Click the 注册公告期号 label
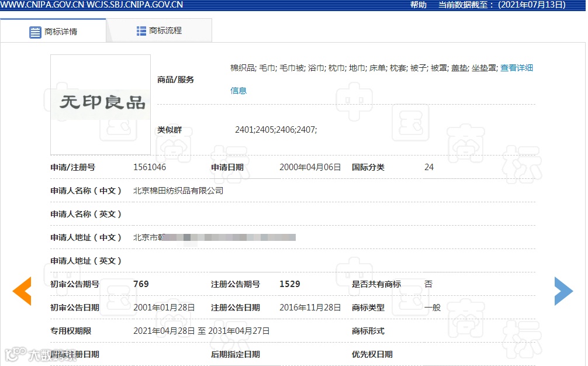The image size is (588, 366). tap(236, 284)
